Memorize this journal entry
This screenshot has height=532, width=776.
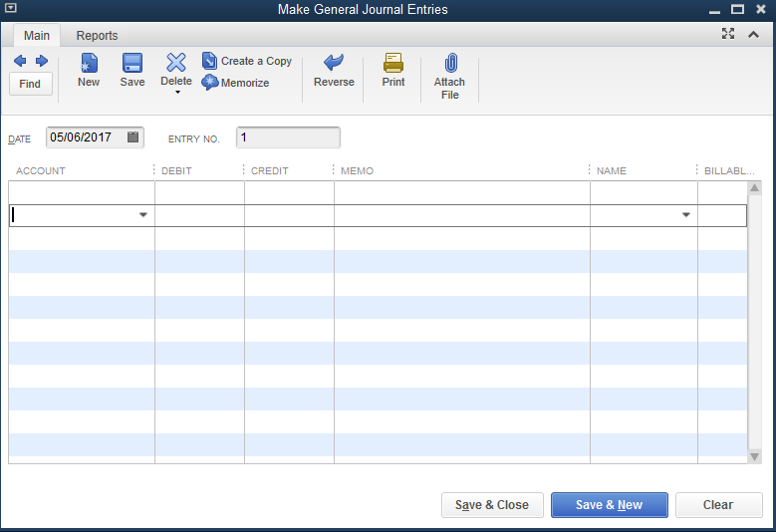pos(235,83)
